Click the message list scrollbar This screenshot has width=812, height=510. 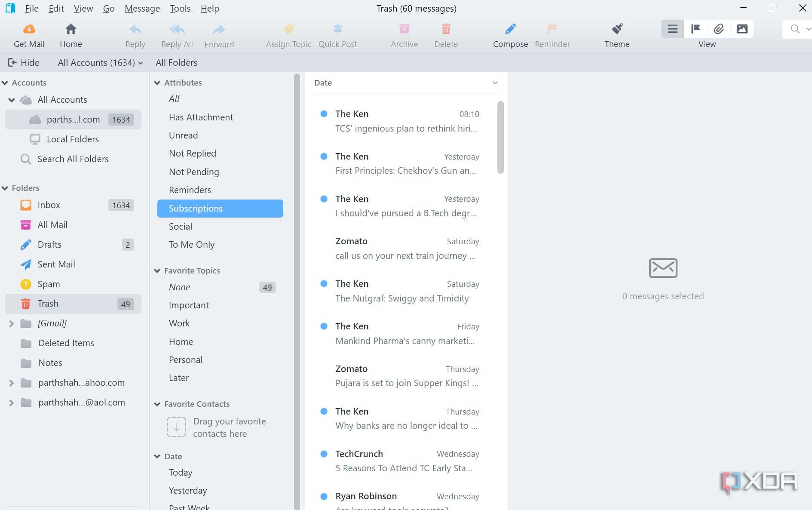pos(500,138)
